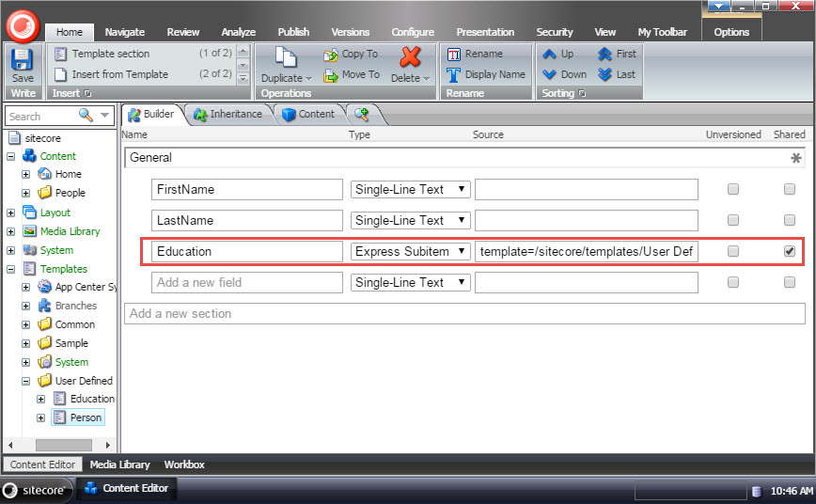Click the red Delete X icon
The height and width of the screenshot is (504, 816).
coord(410,56)
